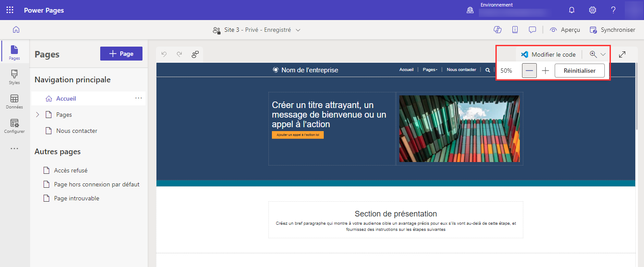This screenshot has height=267, width=644.
Task: Select the Styles sidebar icon
Action: 14,77
